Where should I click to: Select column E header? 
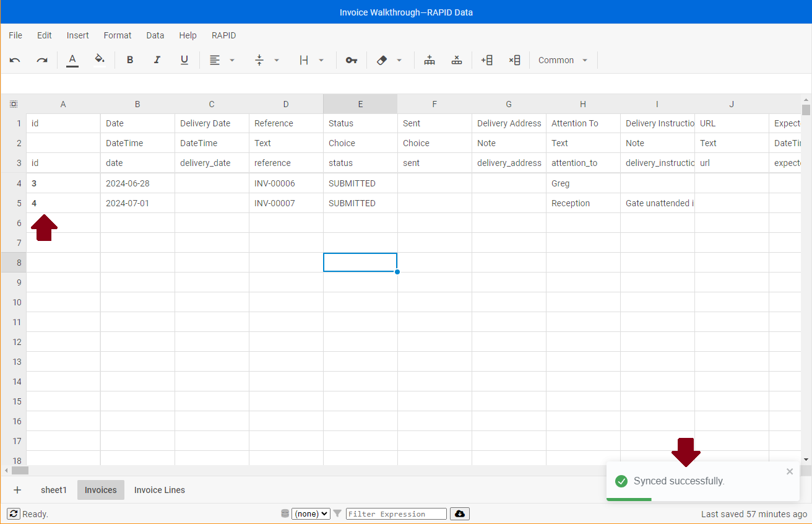coord(360,104)
